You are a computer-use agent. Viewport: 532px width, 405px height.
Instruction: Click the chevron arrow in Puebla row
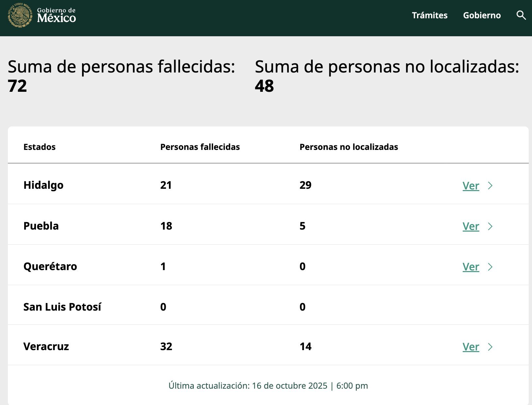pos(490,226)
